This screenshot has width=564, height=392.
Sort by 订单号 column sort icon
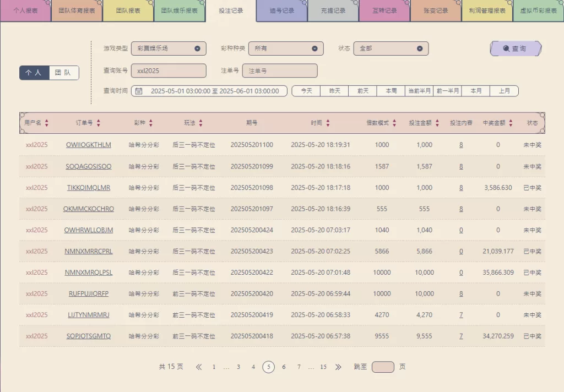pyautogui.click(x=99, y=123)
